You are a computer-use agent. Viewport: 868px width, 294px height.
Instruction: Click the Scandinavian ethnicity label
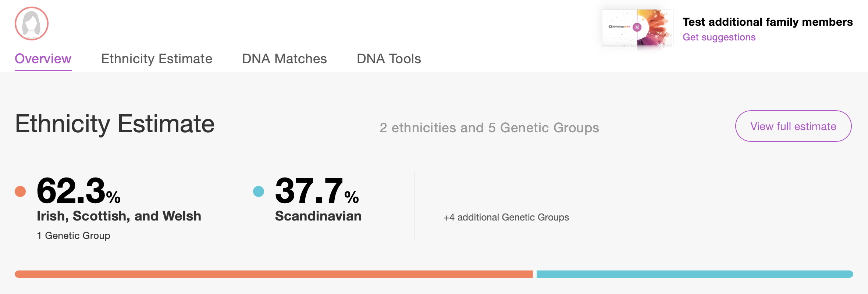click(x=318, y=216)
